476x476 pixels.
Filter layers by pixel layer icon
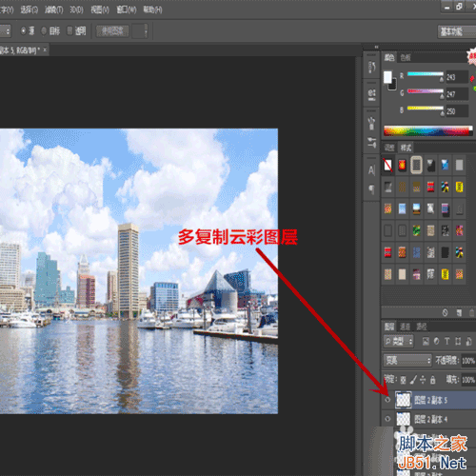[x=426, y=341]
